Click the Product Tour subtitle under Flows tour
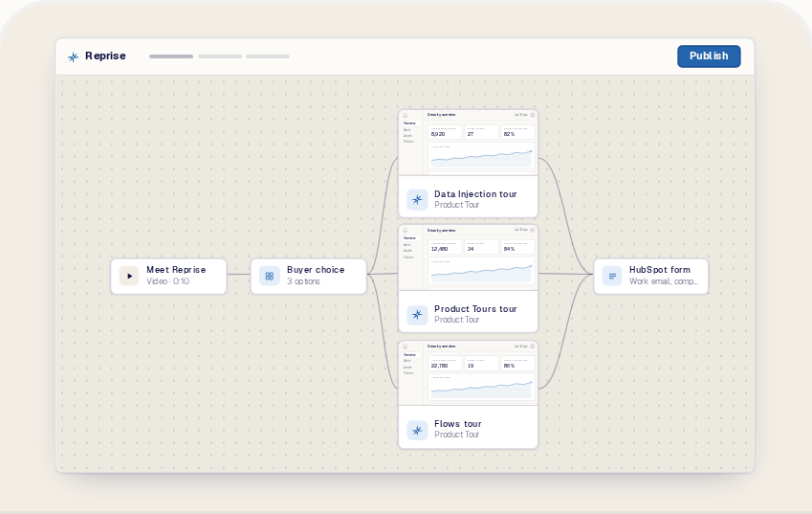The height and width of the screenshot is (514, 812). coord(457,435)
